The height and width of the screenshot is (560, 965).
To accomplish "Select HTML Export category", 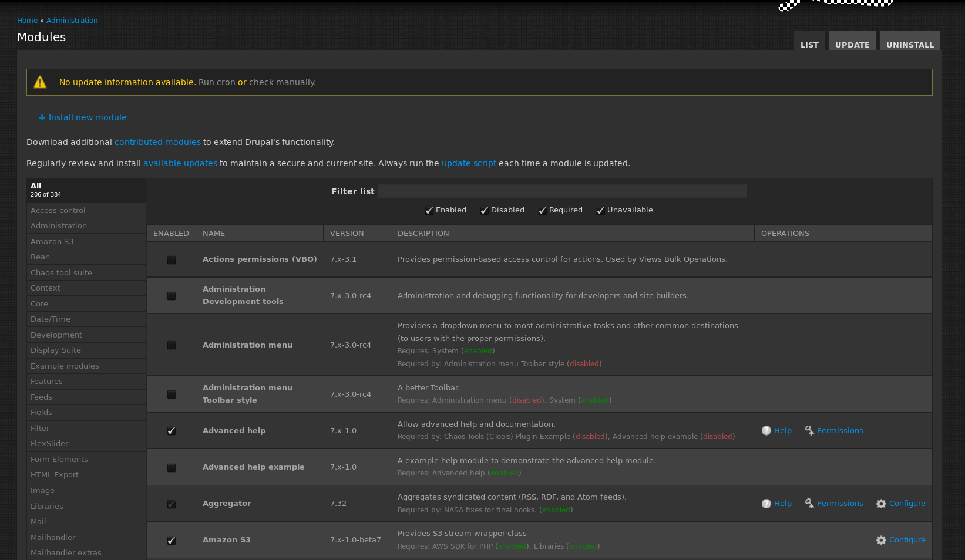I will click(x=86, y=475).
